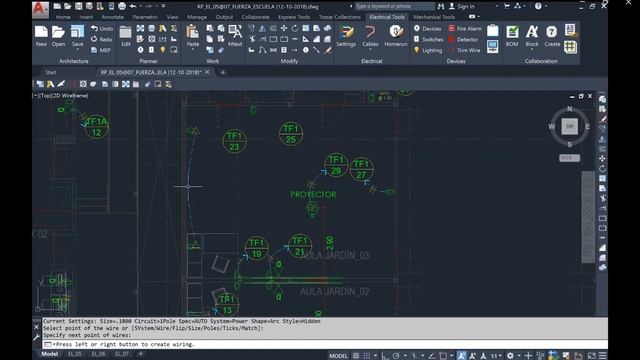Switch to the Annotate ribbon tab

click(113, 17)
